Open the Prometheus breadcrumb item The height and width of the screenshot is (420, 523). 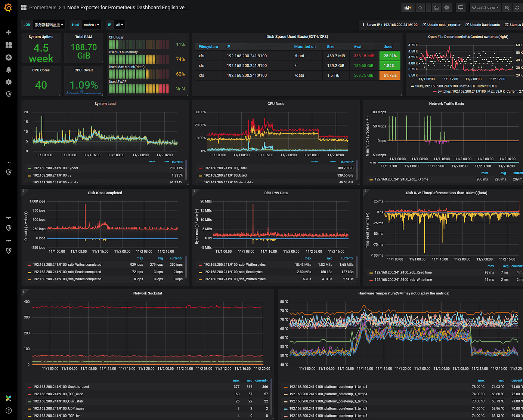(43, 7)
